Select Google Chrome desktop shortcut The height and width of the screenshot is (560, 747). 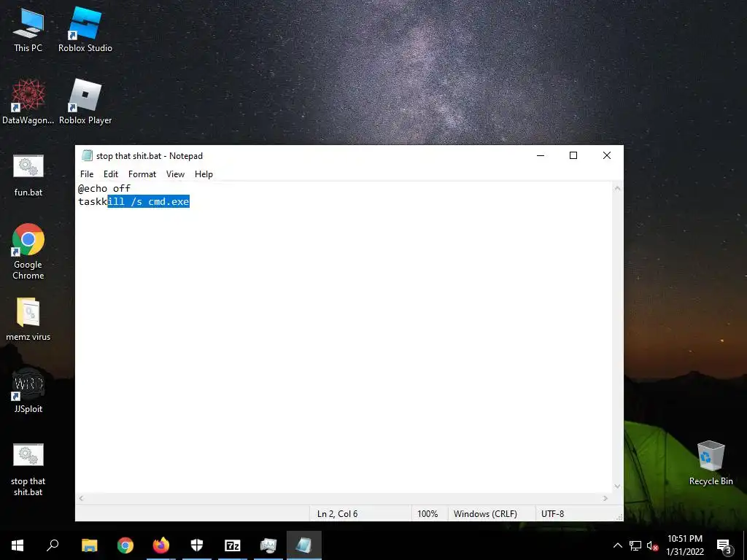(28, 252)
